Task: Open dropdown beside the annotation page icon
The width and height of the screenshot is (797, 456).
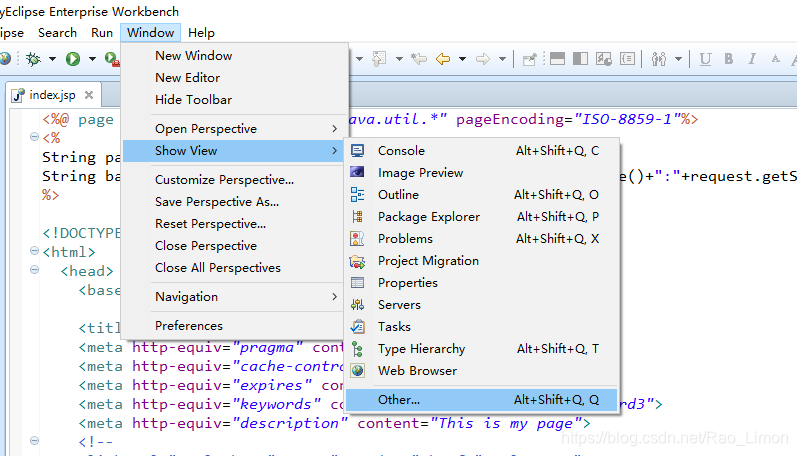Action: [399, 59]
